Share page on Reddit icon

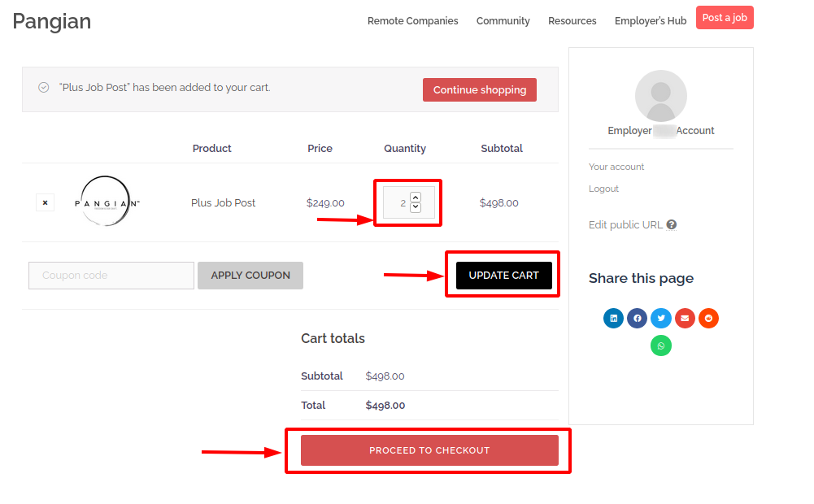(708, 318)
